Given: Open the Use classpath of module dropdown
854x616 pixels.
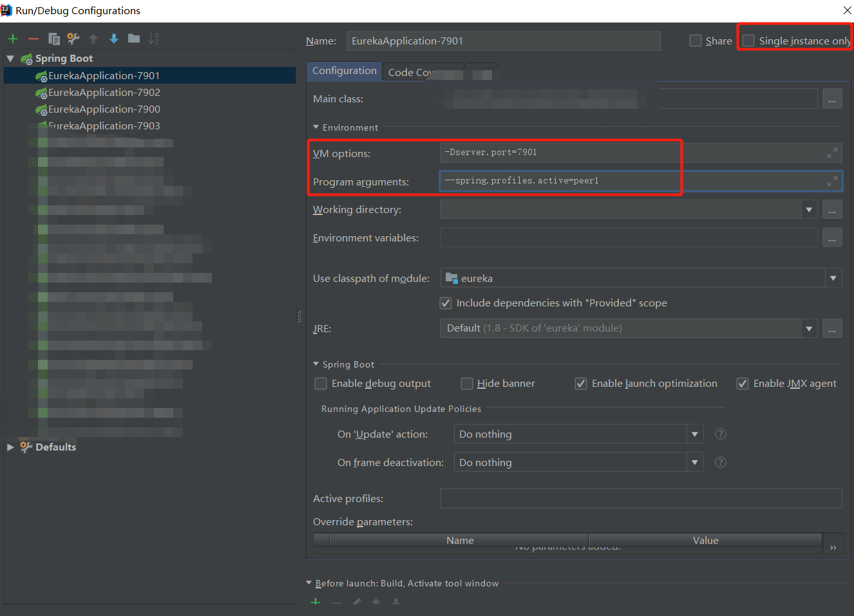Looking at the screenshot, I should point(833,278).
